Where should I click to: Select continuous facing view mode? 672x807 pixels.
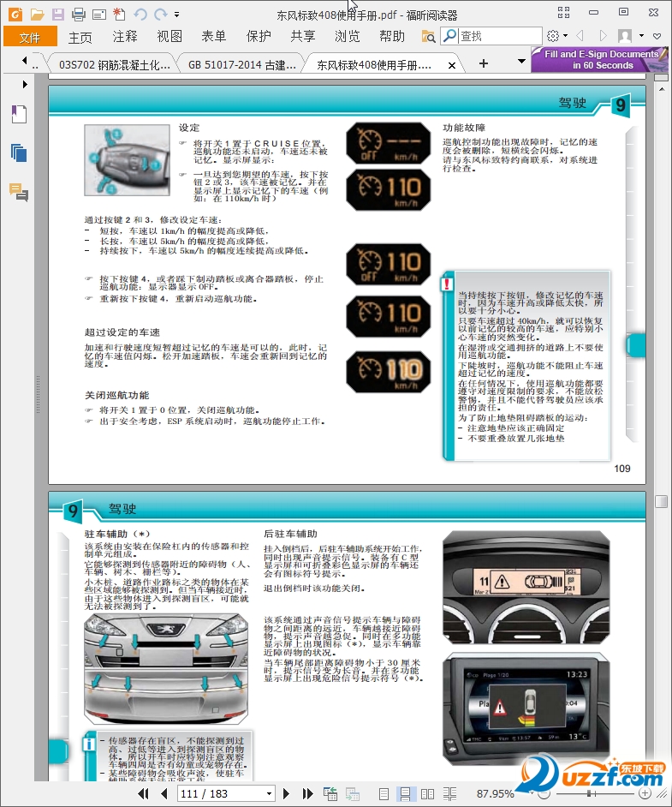[450, 794]
